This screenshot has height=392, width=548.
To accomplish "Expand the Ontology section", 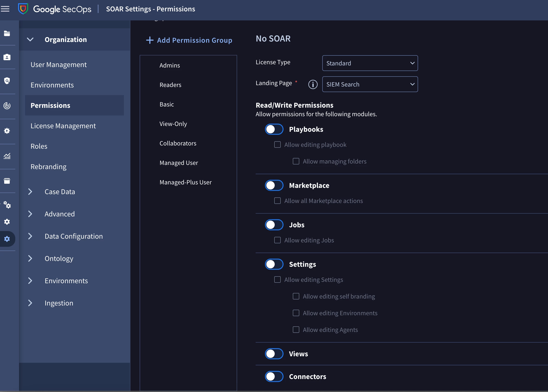I will click(x=30, y=258).
